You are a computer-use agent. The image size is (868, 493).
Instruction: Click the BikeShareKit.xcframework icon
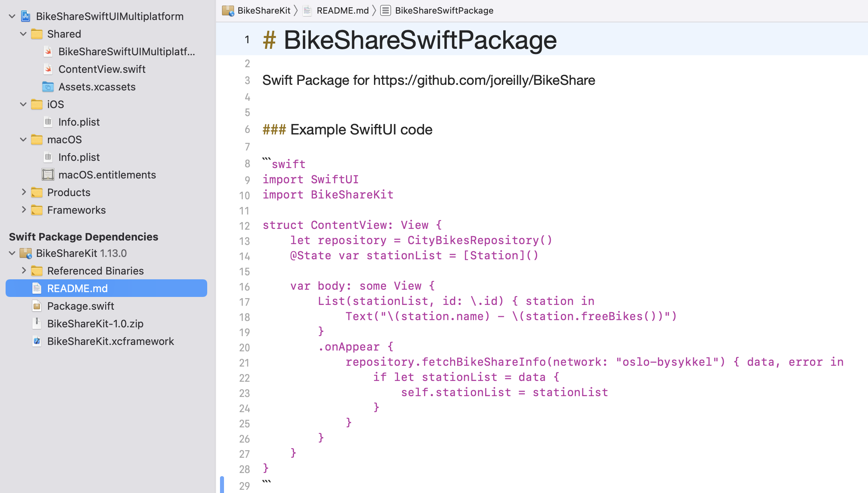(x=37, y=341)
